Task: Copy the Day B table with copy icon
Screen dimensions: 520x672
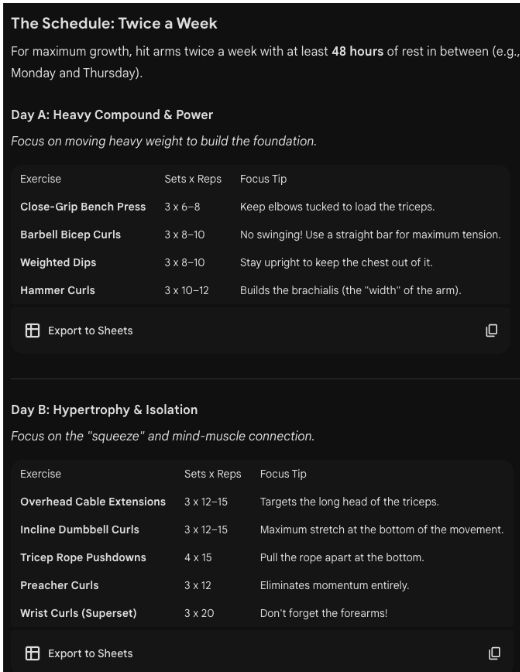Action: (494, 653)
